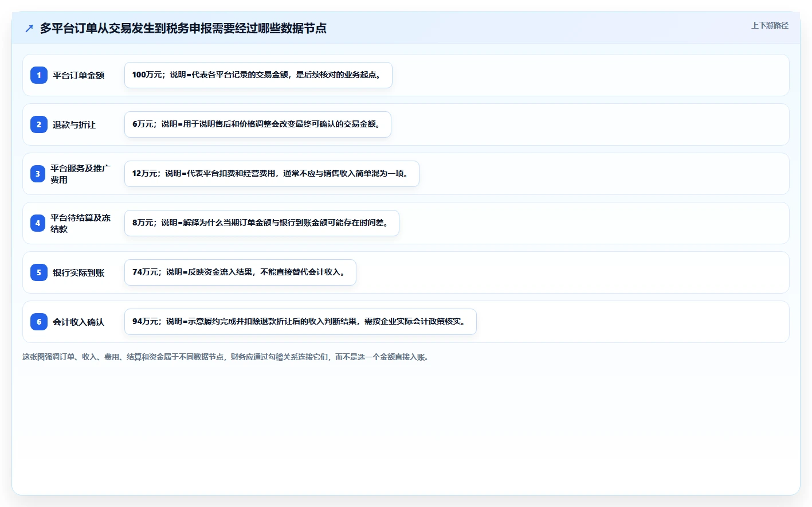Select the 平台服务及推广费用 label
The image size is (812, 507).
tap(80, 174)
